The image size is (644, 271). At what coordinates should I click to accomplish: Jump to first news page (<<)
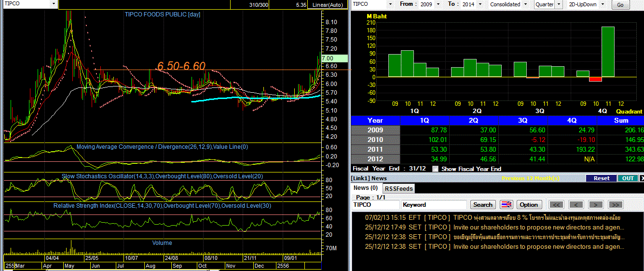coord(557,204)
